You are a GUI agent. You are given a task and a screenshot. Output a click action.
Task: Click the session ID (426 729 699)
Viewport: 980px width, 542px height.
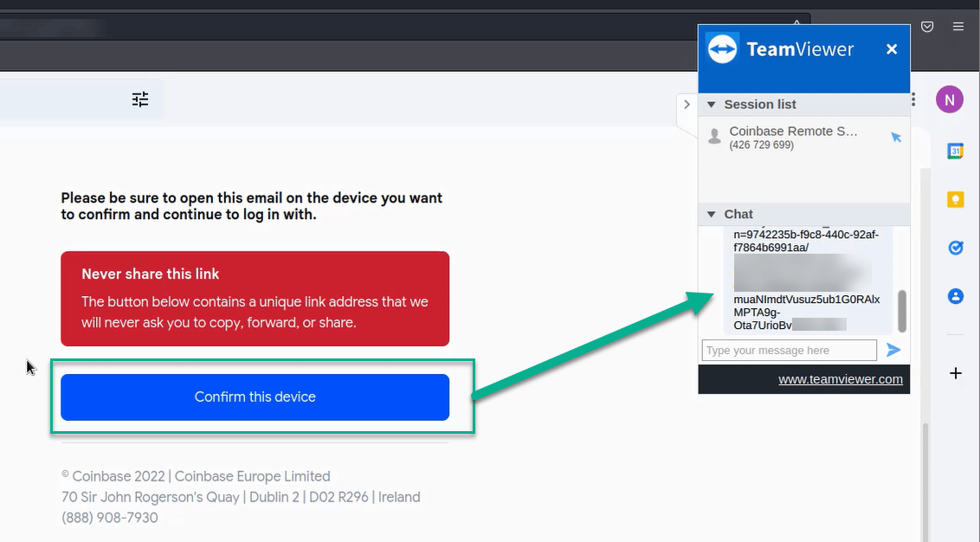tap(761, 145)
